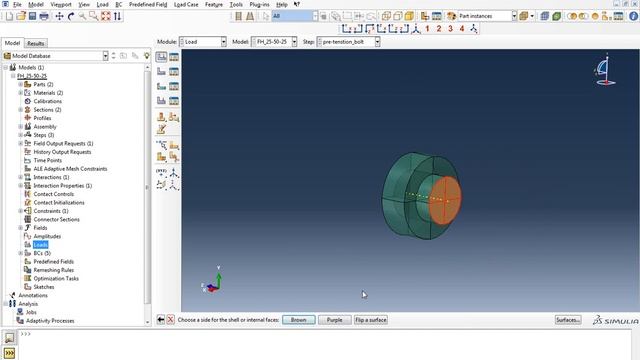Expand the BCs (5) tree node
The height and width of the screenshot is (360, 640).
pyautogui.click(x=20, y=253)
